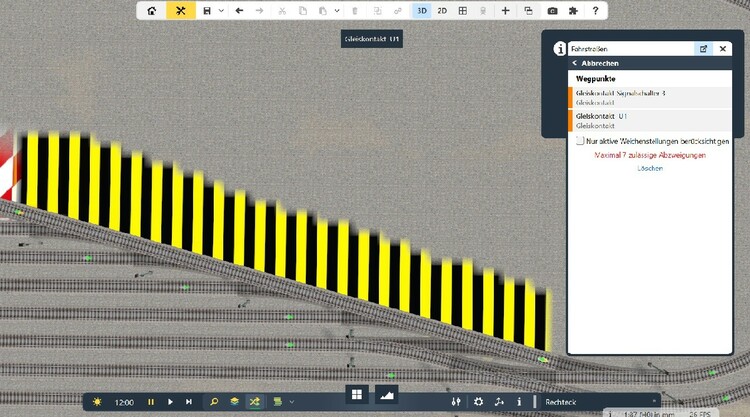
Task: Open settings gear in the bottom bar
Action: pyautogui.click(x=478, y=402)
